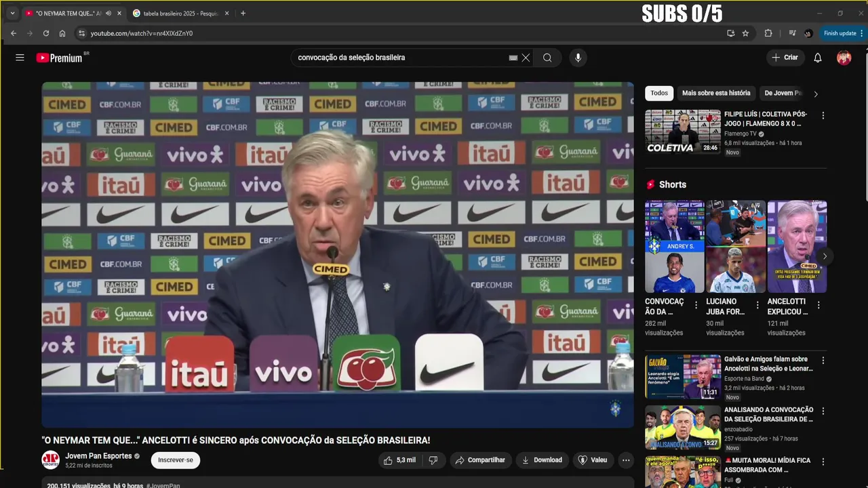The image size is (868, 488).
Task: Close the Neymar YouTube tab
Action: pos(119,13)
